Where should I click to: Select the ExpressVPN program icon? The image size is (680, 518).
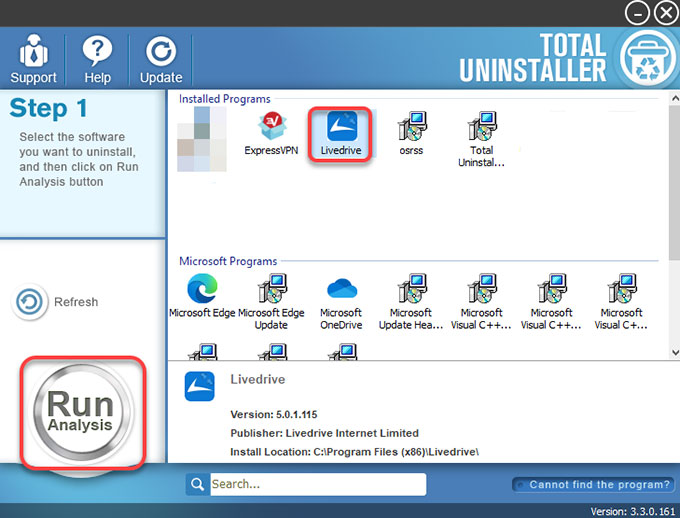click(x=271, y=133)
